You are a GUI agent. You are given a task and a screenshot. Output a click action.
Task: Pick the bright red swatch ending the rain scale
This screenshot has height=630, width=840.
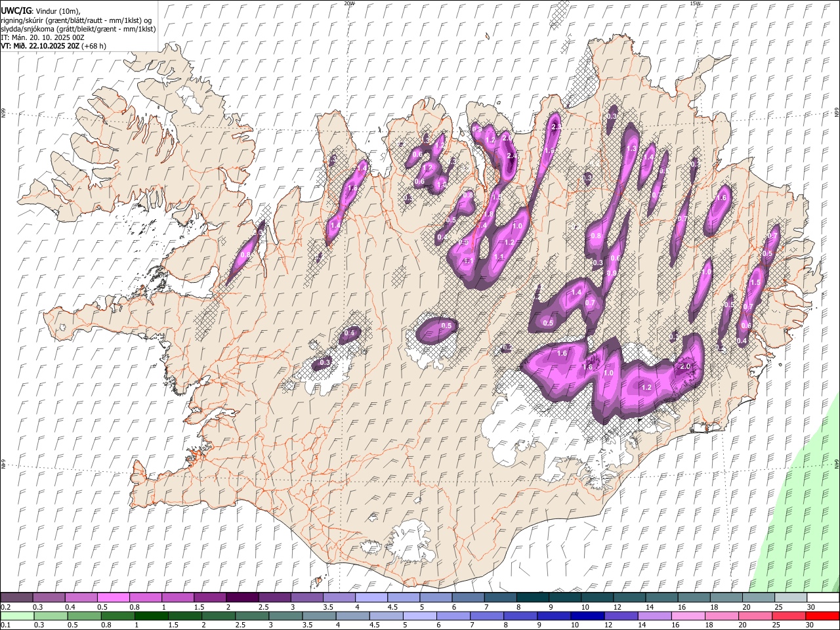[824, 616]
